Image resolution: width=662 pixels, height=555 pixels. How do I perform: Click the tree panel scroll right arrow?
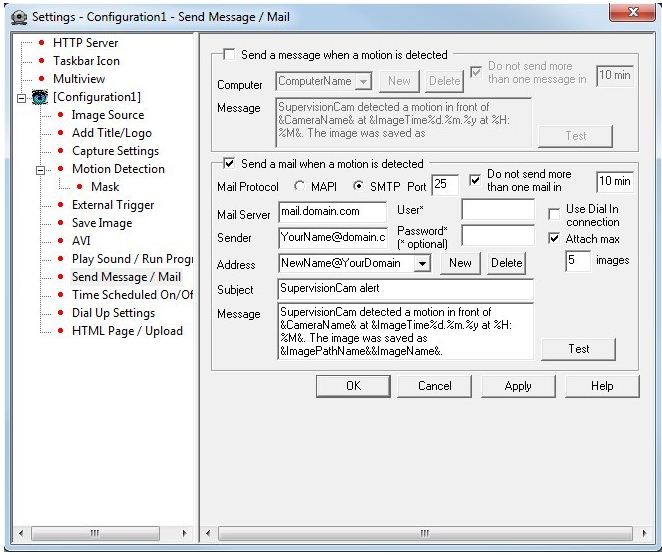click(184, 533)
